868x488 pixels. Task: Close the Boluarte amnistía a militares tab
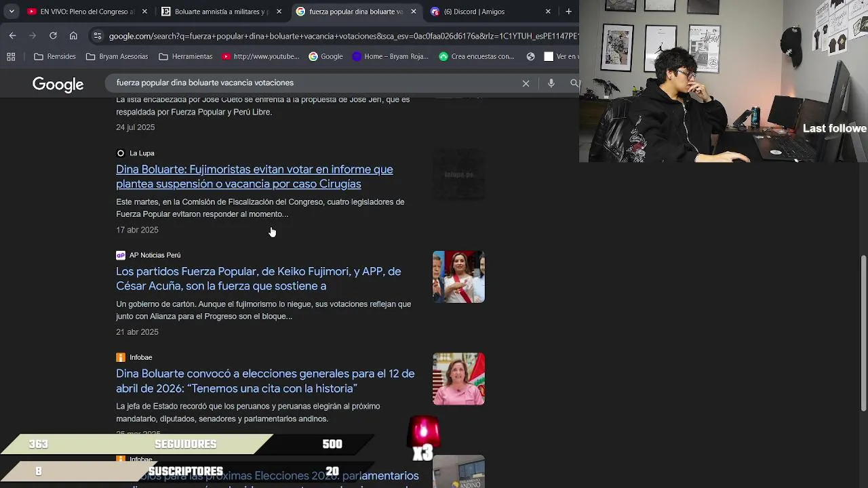pyautogui.click(x=279, y=12)
